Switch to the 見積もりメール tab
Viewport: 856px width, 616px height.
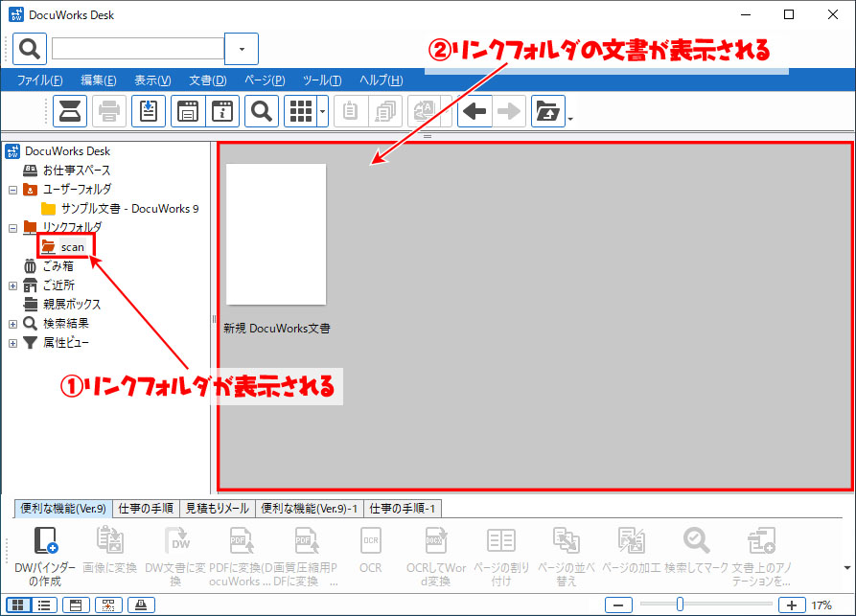[x=218, y=509]
